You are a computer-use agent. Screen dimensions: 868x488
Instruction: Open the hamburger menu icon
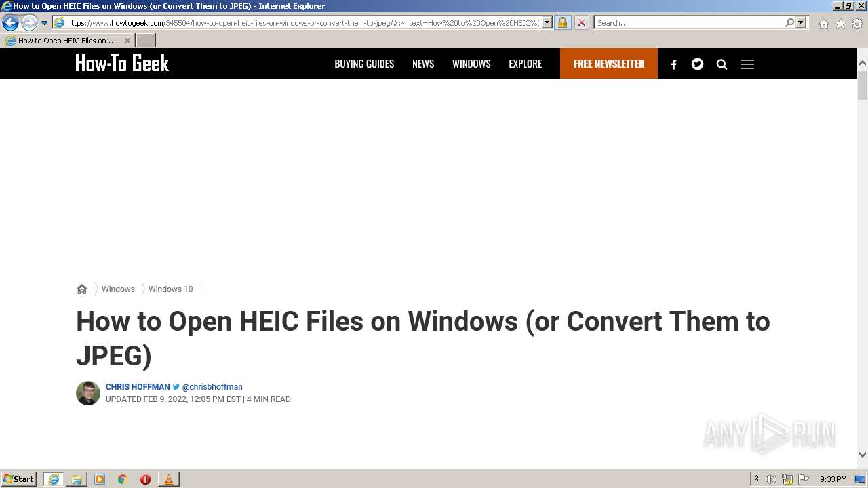tap(747, 64)
